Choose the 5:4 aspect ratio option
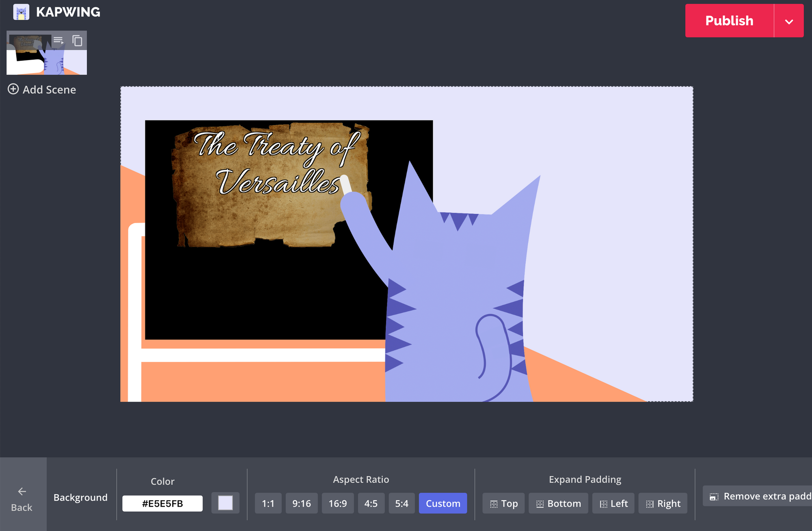This screenshot has height=531, width=812. pyautogui.click(x=402, y=503)
